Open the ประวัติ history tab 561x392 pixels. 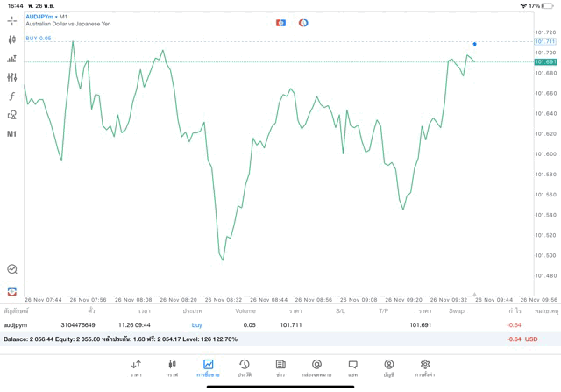[244, 367]
